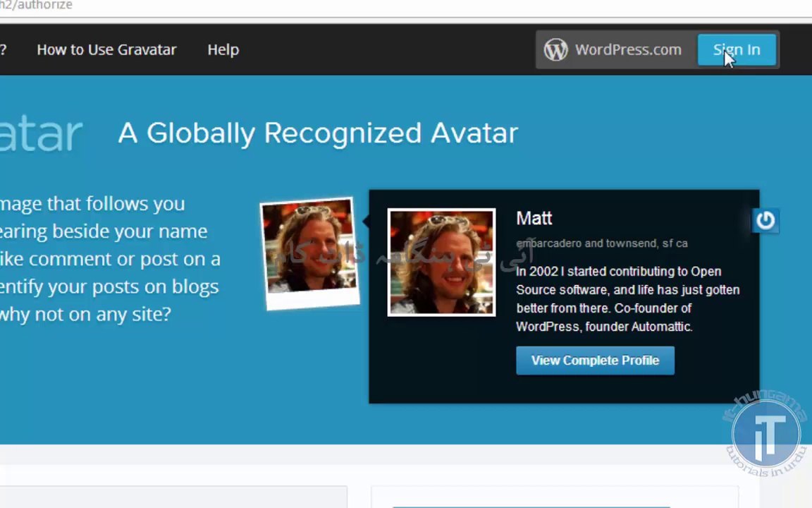
Task: Click the browser address bar URL
Action: [36, 6]
